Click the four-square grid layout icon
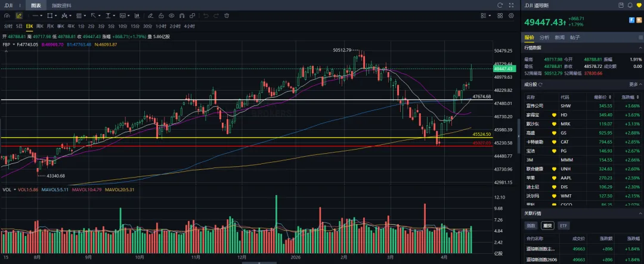The image size is (644, 264). point(500,15)
